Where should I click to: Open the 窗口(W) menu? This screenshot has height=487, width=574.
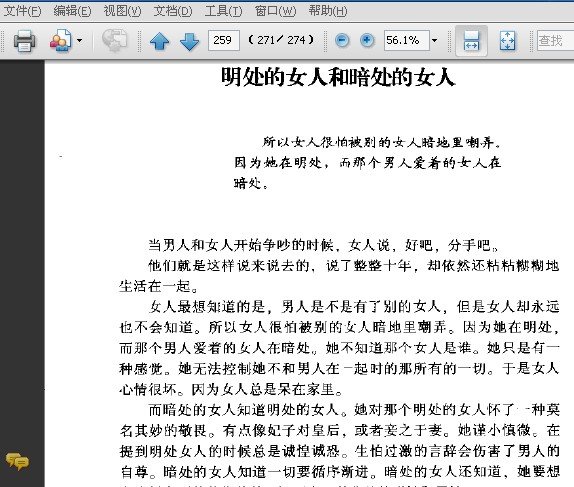(275, 11)
